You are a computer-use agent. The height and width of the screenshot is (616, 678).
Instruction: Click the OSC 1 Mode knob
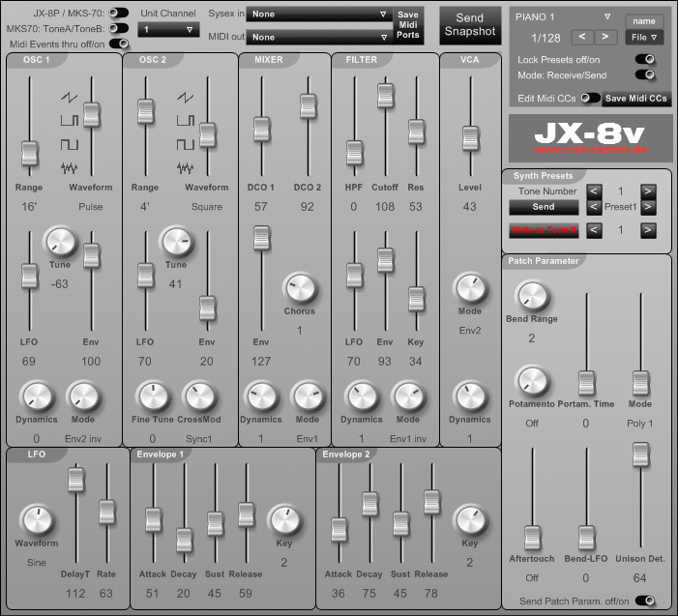(83, 396)
